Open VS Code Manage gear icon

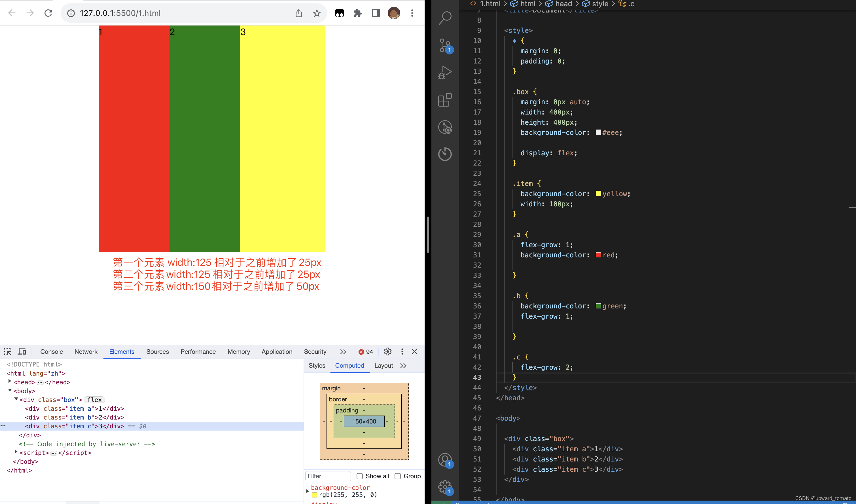(445, 487)
